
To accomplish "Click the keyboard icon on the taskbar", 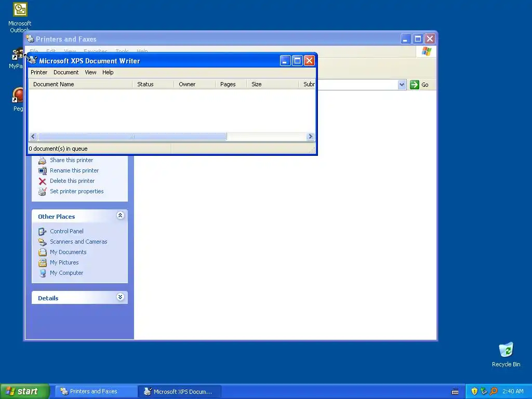I will tap(455, 392).
